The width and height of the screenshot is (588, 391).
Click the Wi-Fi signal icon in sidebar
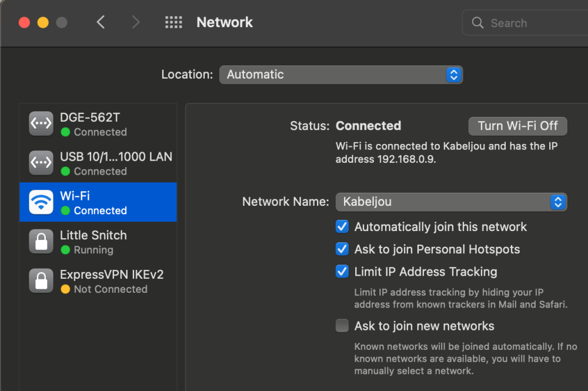(41, 202)
